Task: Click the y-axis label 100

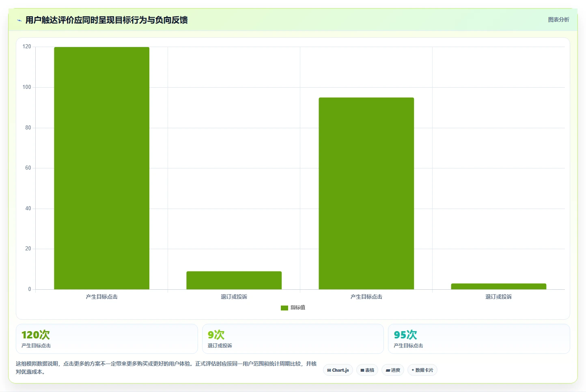Action: coord(27,87)
